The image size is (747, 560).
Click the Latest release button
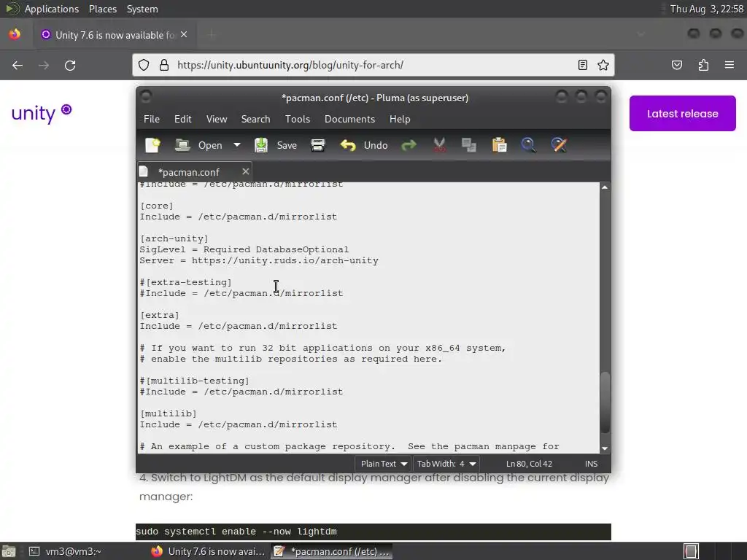tap(682, 113)
